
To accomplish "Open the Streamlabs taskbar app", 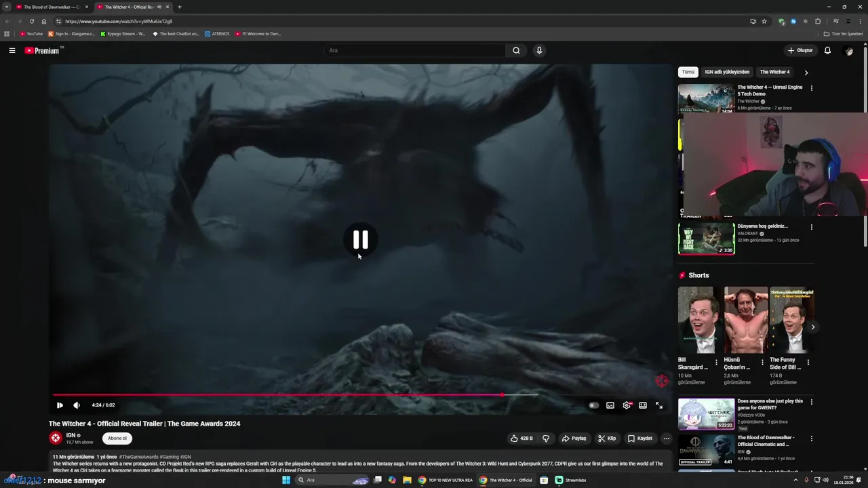I will tap(570, 480).
